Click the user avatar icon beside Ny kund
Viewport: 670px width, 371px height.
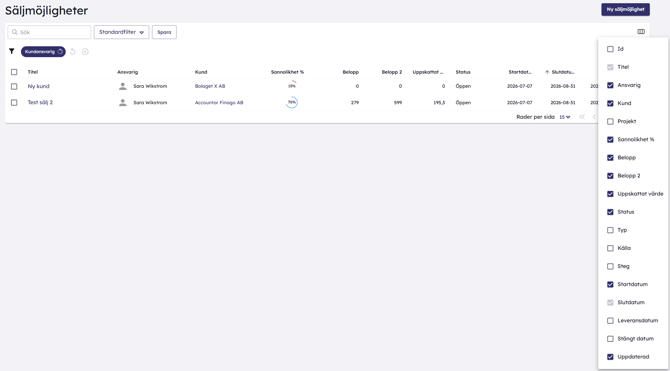pos(123,86)
